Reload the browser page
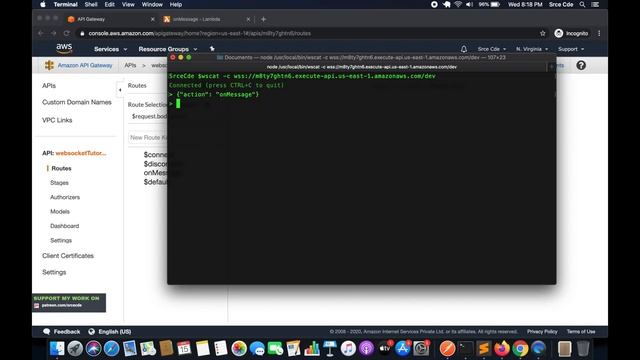 click(x=67, y=33)
